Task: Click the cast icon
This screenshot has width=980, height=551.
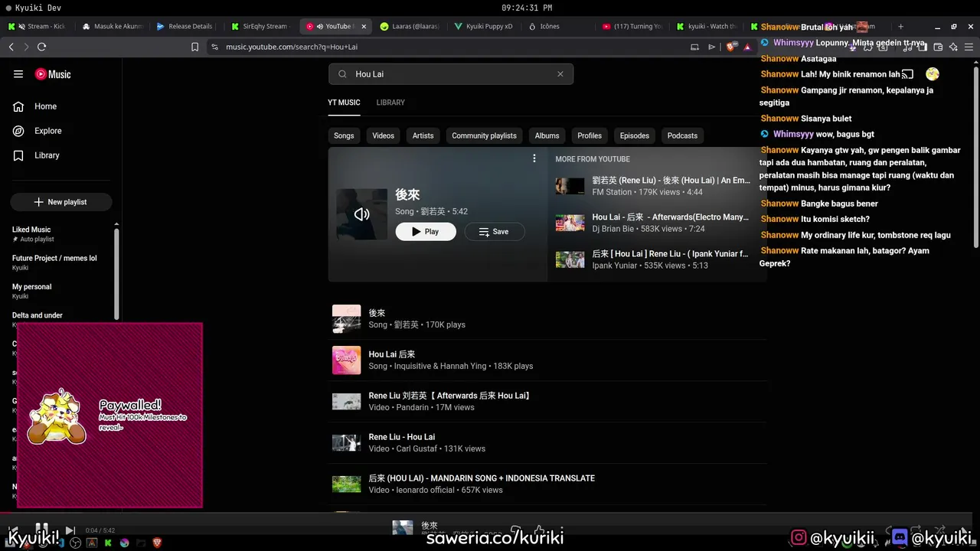Action: (x=907, y=74)
